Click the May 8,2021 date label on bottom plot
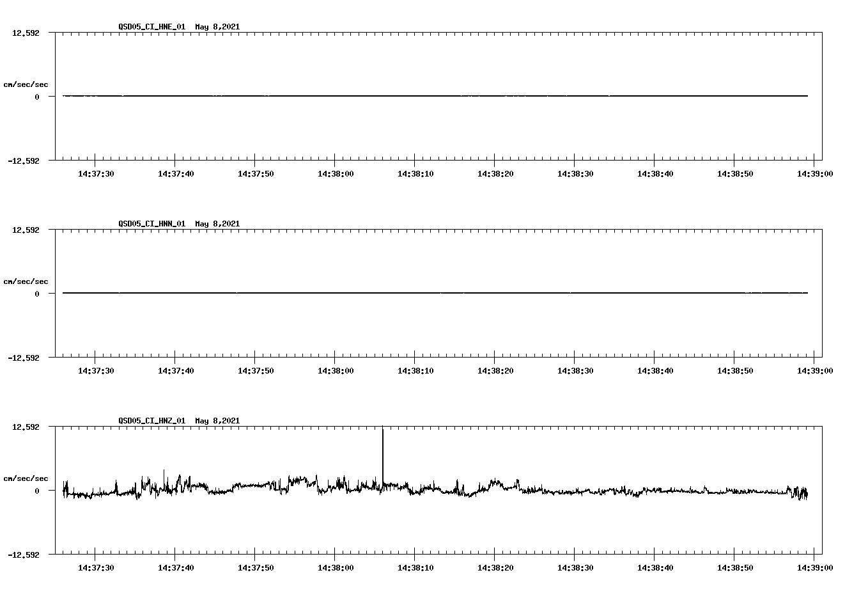The height and width of the screenshot is (591, 868). [217, 421]
